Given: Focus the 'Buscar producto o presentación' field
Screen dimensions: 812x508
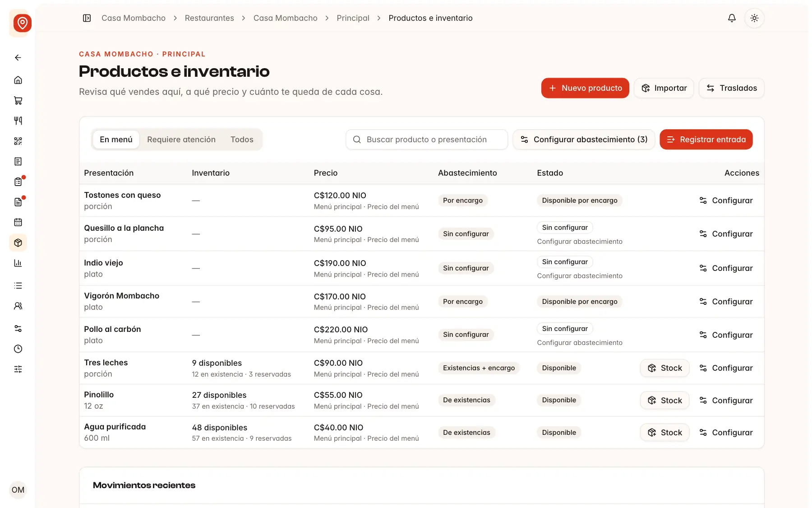Looking at the screenshot, I should (427, 140).
